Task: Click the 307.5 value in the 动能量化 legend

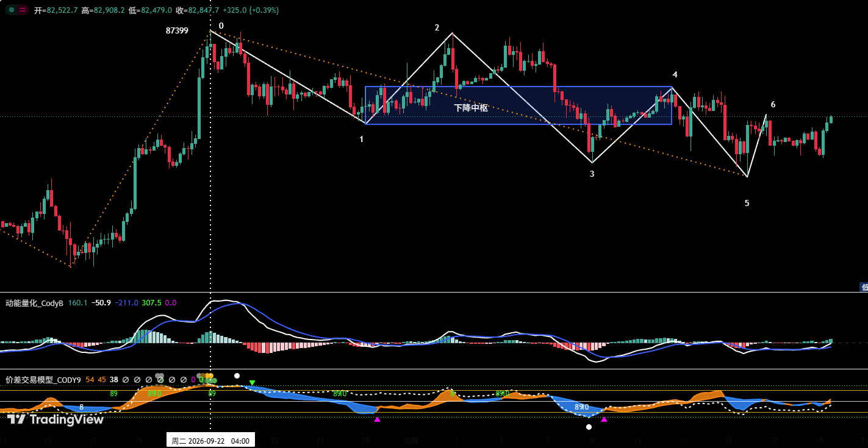Action: pos(151,303)
